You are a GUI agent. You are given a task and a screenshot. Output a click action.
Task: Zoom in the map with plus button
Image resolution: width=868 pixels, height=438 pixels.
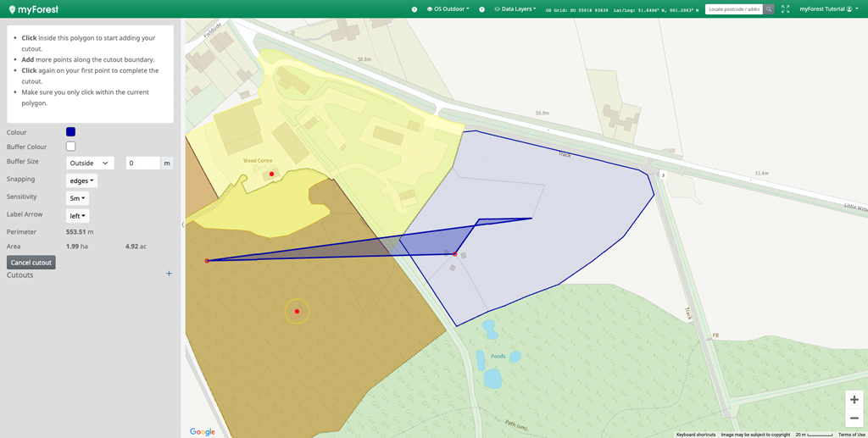pos(854,400)
